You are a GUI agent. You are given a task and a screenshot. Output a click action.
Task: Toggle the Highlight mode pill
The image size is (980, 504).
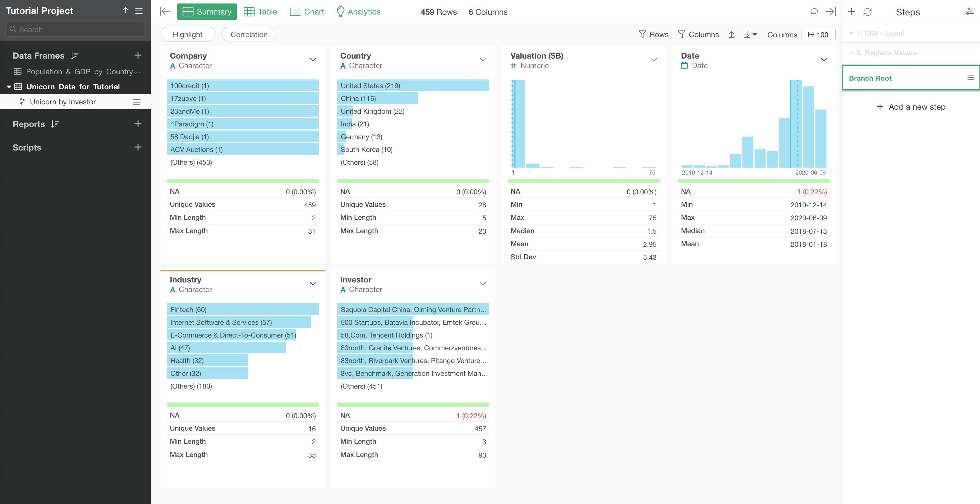[187, 34]
